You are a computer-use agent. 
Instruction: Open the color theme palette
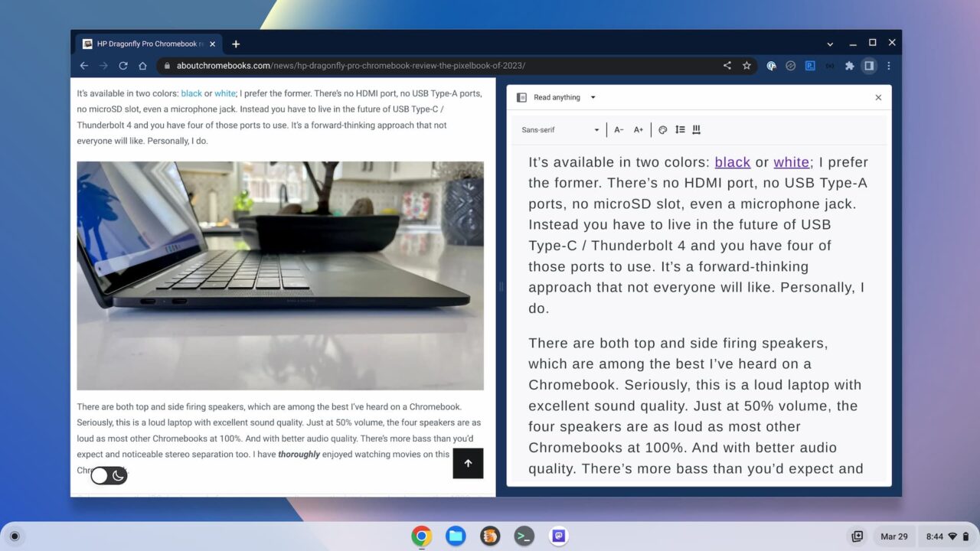tap(663, 130)
